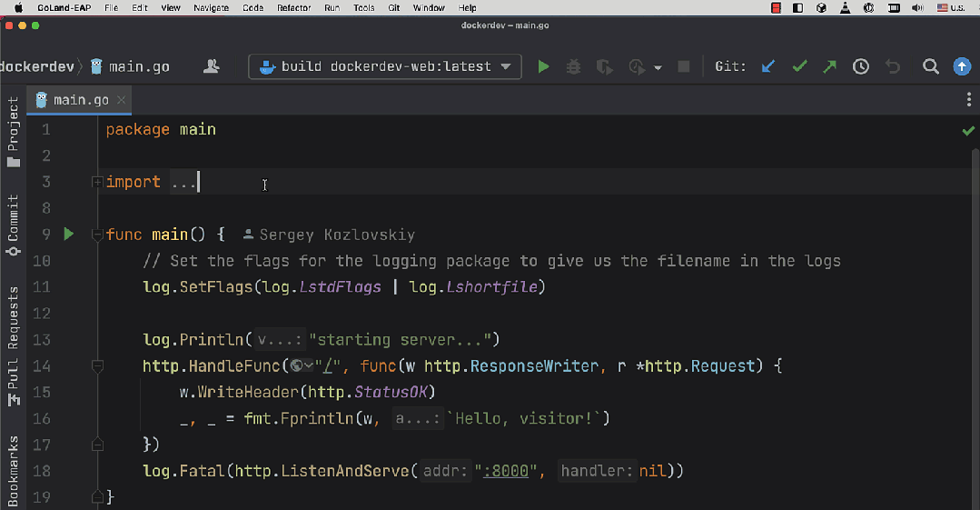Click the author hint Sergey Kozlovskiy
The width and height of the screenshot is (980, 510).
point(329,235)
